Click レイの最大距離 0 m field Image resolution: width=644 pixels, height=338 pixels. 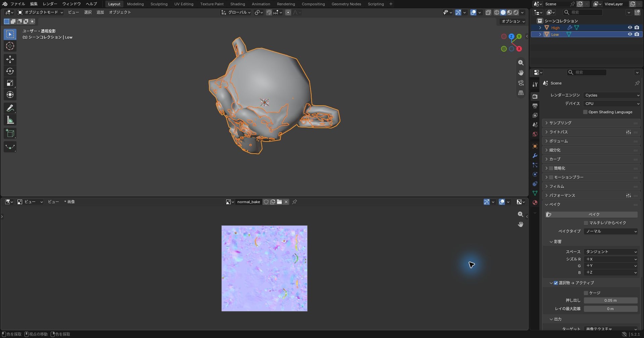pos(611,309)
